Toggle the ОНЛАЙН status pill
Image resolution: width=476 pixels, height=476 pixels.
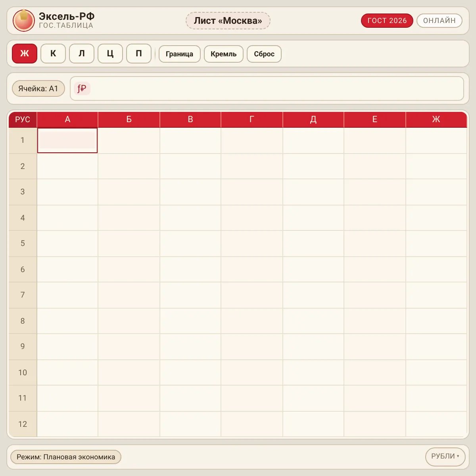[x=440, y=21]
